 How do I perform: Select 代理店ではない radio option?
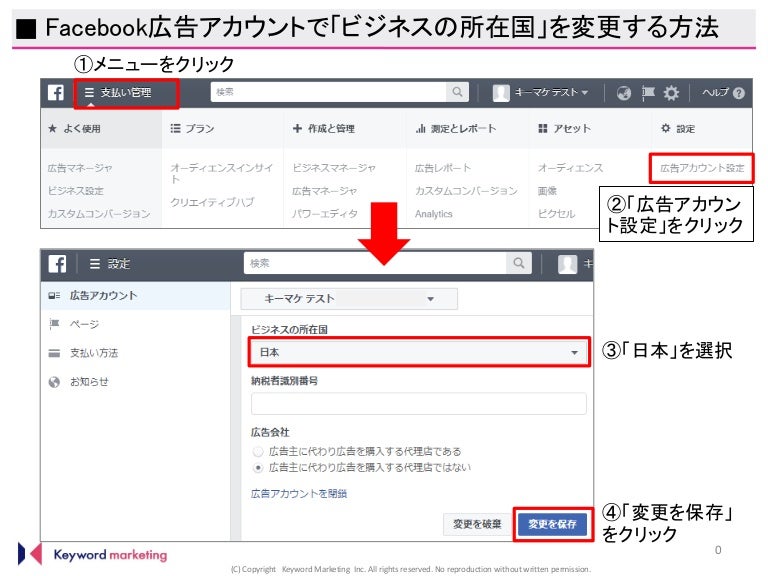[258, 467]
